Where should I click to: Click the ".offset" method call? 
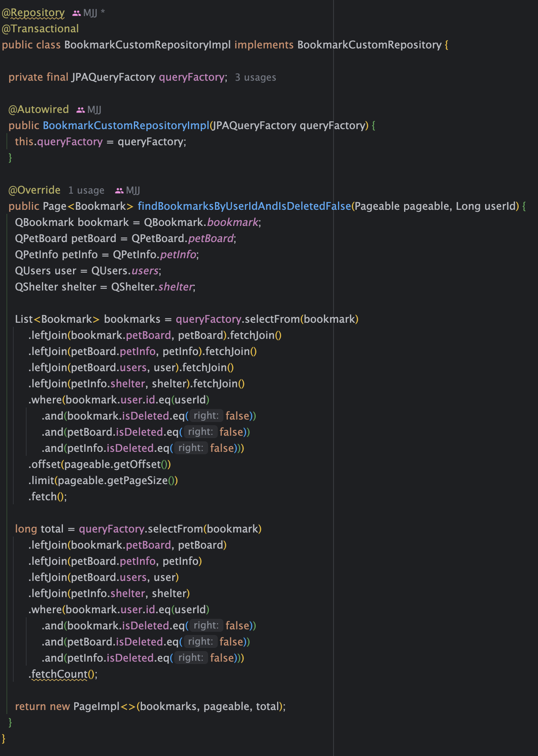click(44, 464)
